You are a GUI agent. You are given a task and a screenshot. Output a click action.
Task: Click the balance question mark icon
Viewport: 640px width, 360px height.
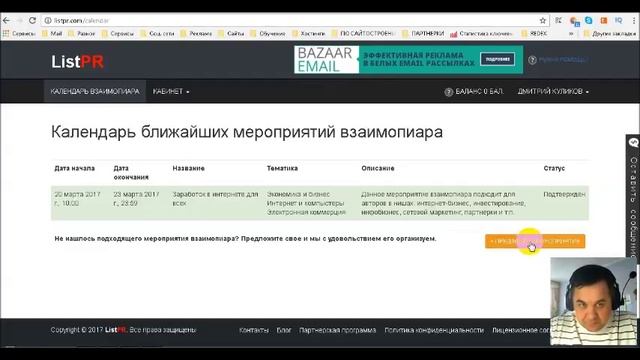(449, 92)
